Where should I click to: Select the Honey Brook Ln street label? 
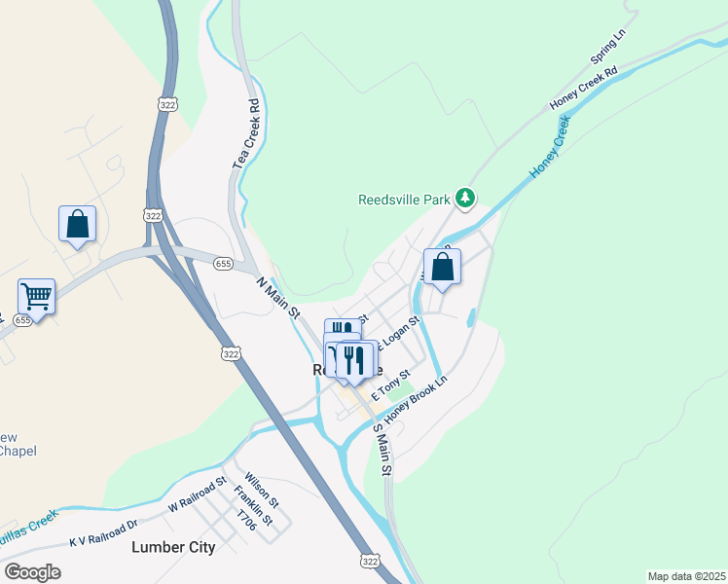(416, 399)
